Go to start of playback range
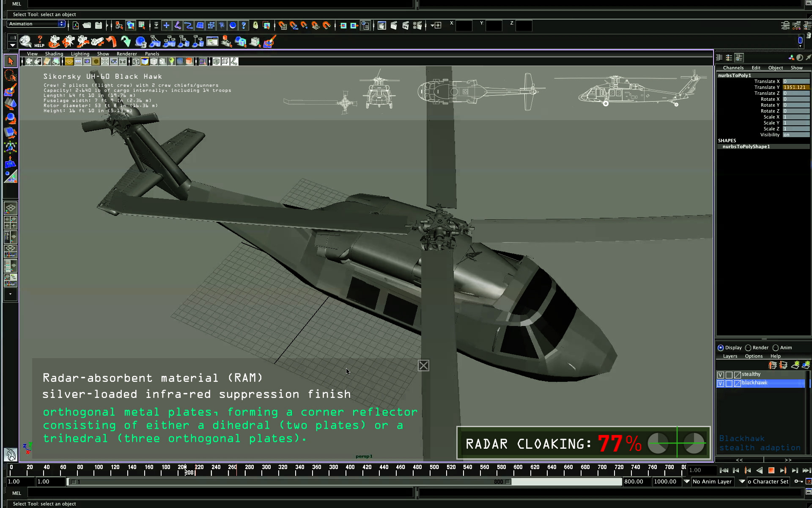Viewport: 812px width, 508px height. pyautogui.click(x=724, y=470)
